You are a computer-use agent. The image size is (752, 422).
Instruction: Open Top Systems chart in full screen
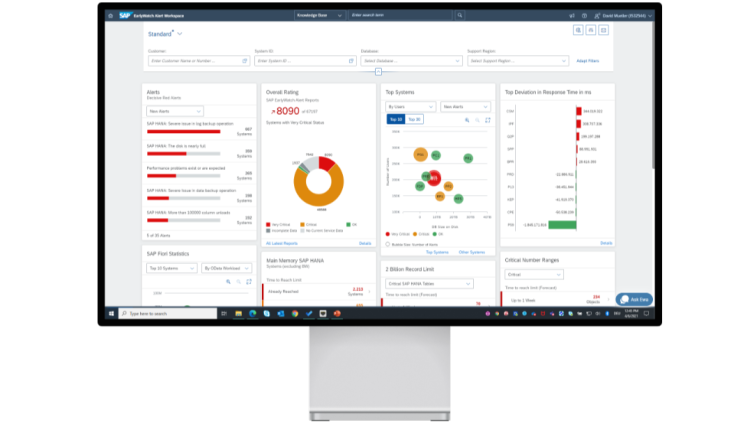pos(487,119)
